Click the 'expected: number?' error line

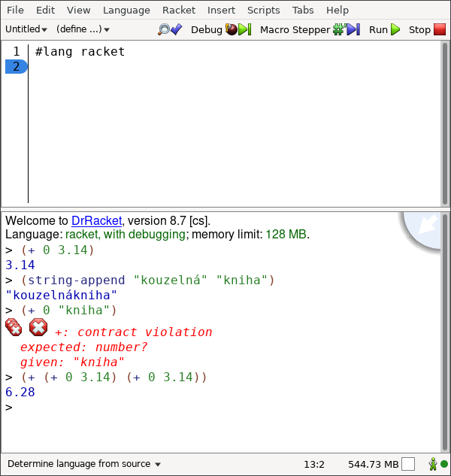[x=83, y=347]
